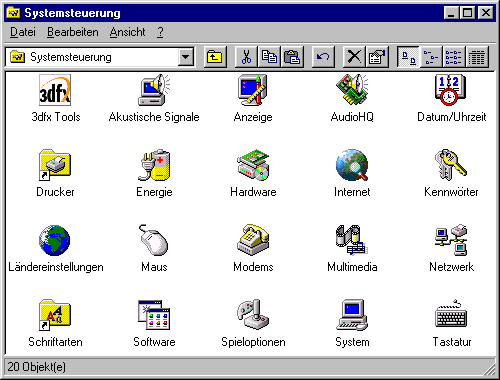Click the Undo toolbar button
The width and height of the screenshot is (500, 380).
323,57
